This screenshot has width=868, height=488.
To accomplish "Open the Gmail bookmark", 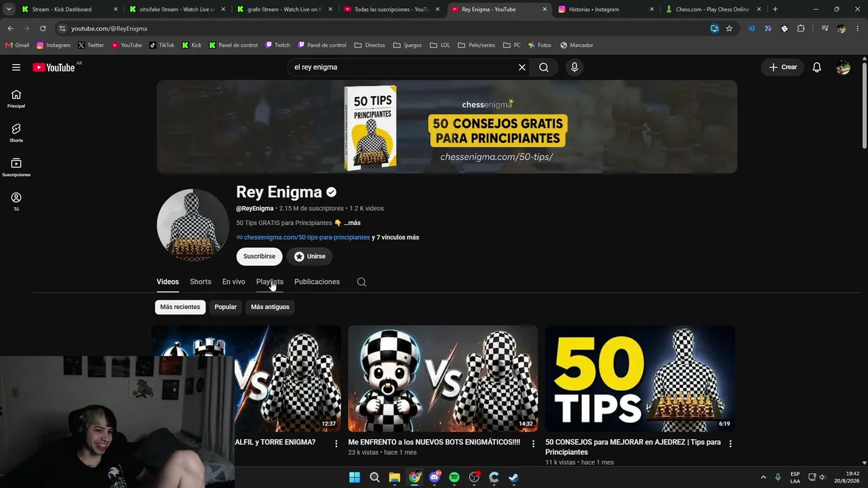I will [17, 45].
